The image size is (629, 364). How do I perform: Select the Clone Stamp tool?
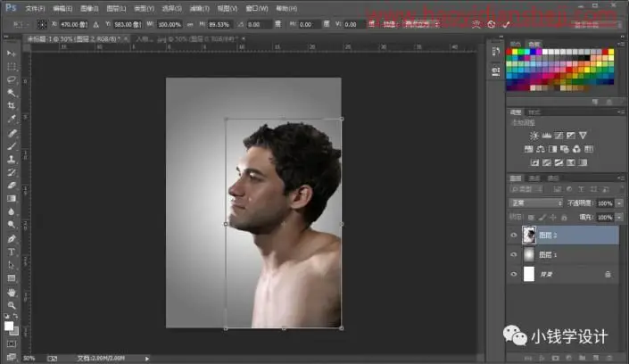(x=12, y=160)
